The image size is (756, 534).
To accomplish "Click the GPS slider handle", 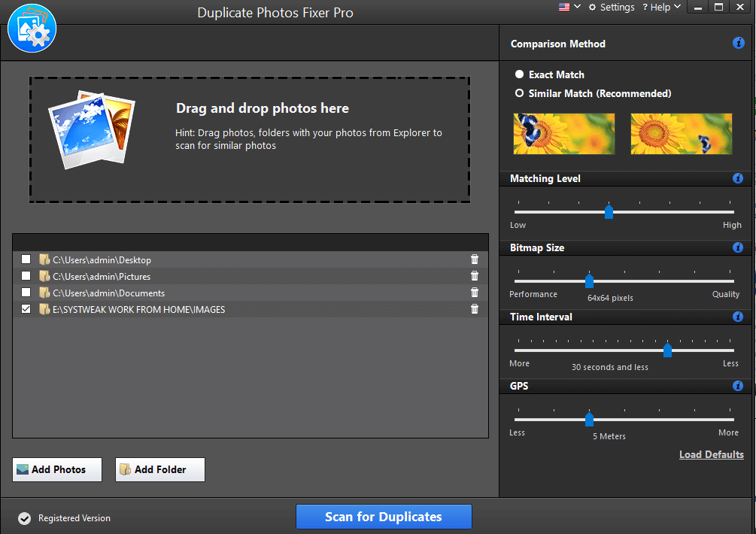I will pyautogui.click(x=589, y=419).
